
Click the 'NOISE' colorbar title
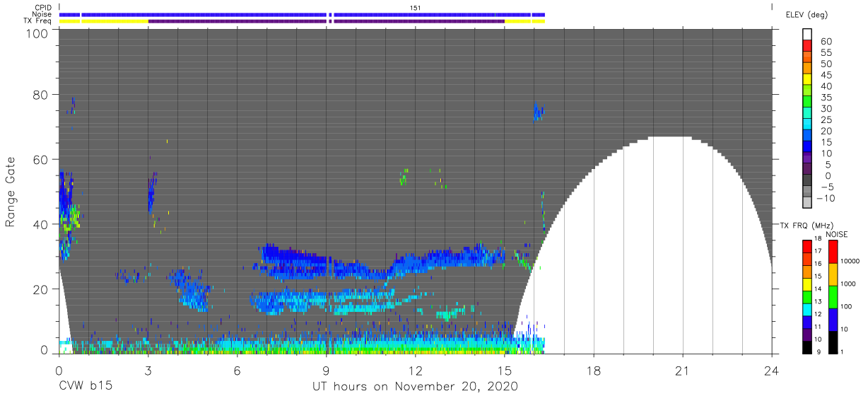pyautogui.click(x=835, y=233)
